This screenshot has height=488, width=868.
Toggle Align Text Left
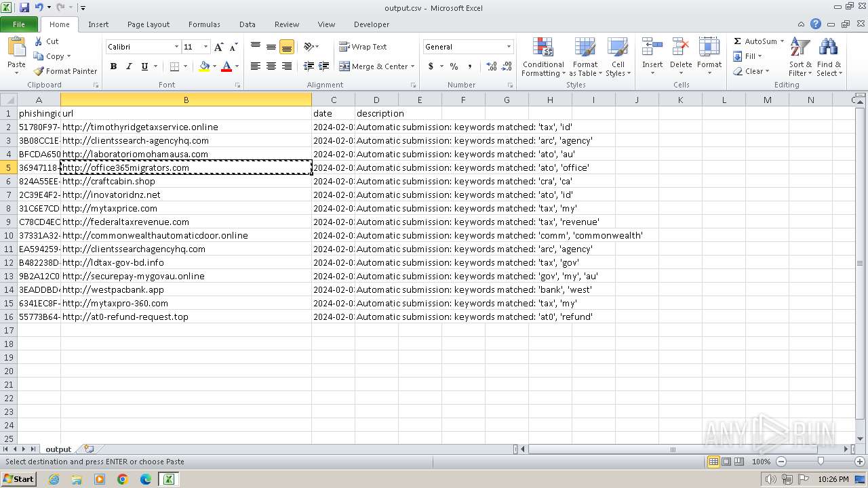(256, 66)
